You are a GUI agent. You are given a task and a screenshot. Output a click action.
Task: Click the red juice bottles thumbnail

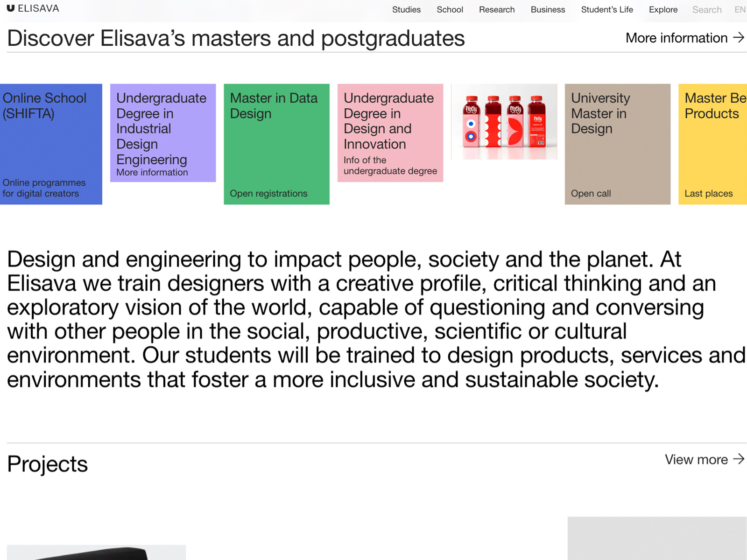pos(504,121)
